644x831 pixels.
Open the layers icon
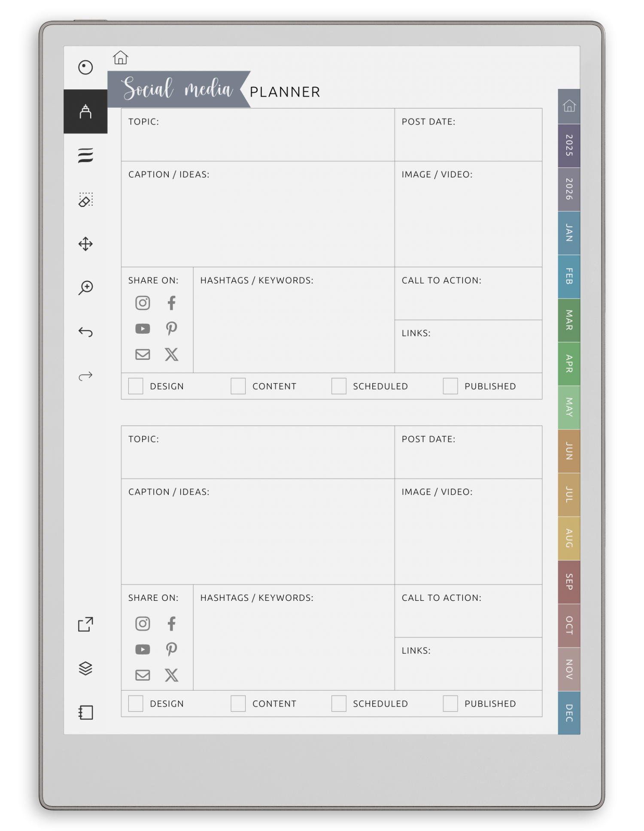point(85,669)
